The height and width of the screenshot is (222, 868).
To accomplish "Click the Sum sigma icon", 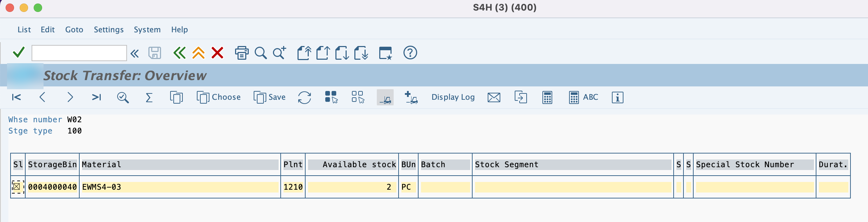I will coord(149,97).
